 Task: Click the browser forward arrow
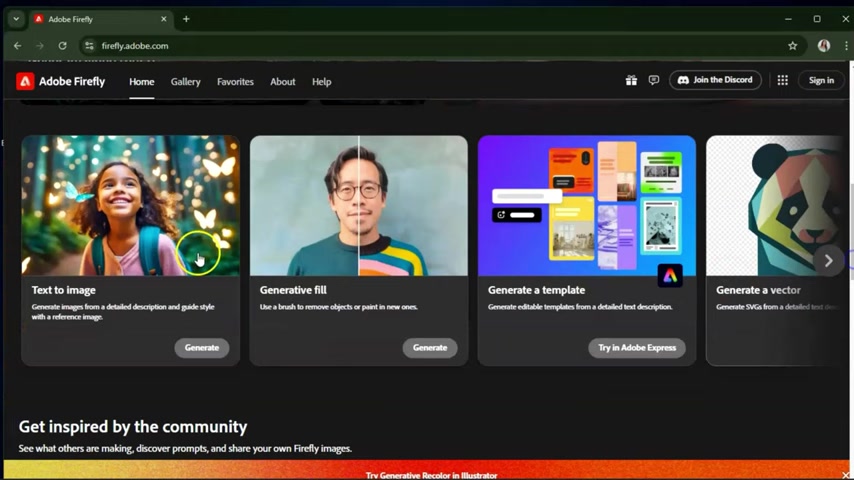point(40,46)
